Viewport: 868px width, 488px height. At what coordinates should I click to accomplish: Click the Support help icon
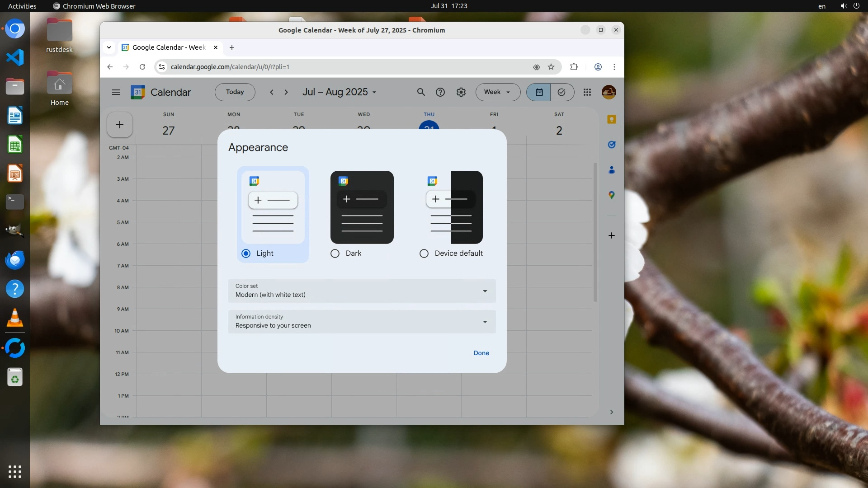click(x=440, y=92)
